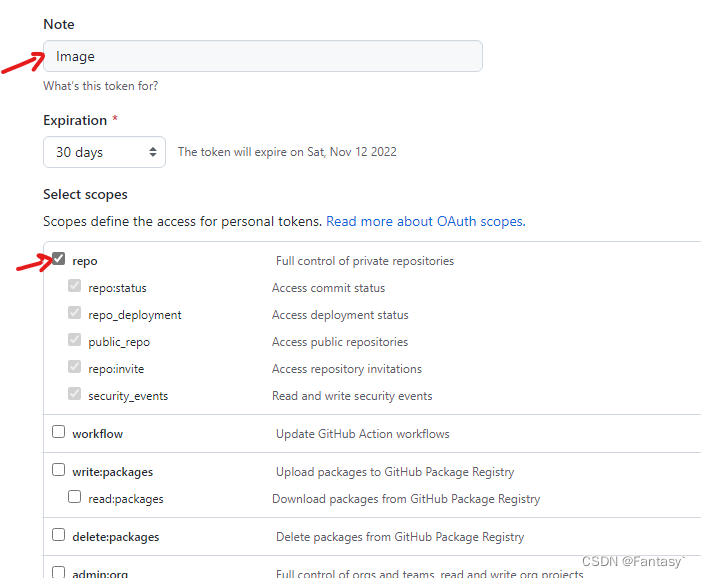Enable the delete:packages scope checkbox

tap(59, 535)
